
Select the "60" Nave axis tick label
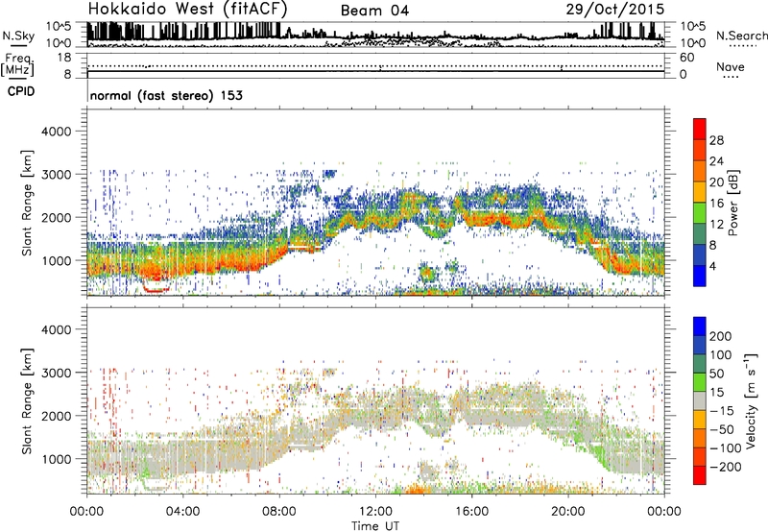(x=686, y=58)
